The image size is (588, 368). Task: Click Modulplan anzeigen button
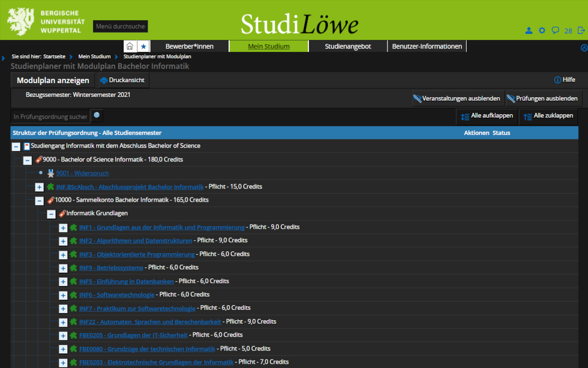pyautogui.click(x=53, y=80)
